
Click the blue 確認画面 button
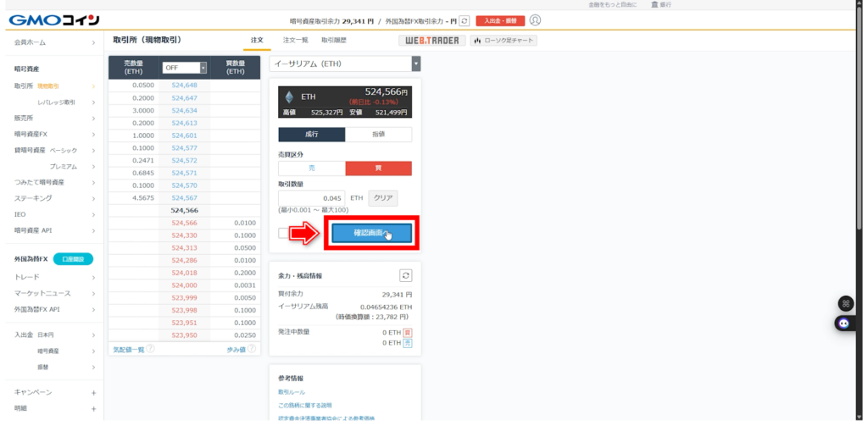click(x=371, y=233)
